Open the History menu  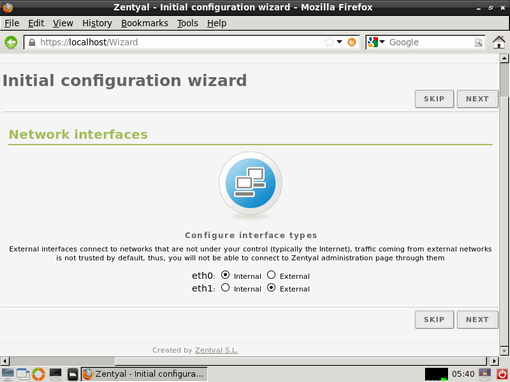pos(97,23)
